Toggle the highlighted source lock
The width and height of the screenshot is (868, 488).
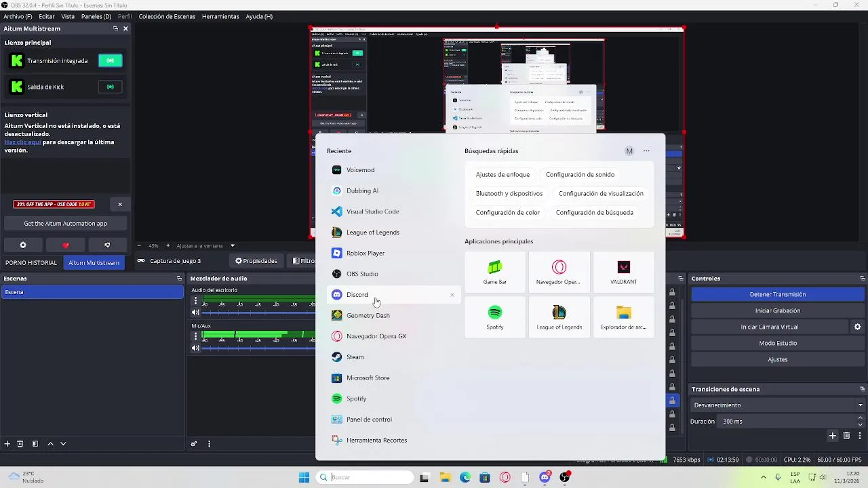coord(672,401)
